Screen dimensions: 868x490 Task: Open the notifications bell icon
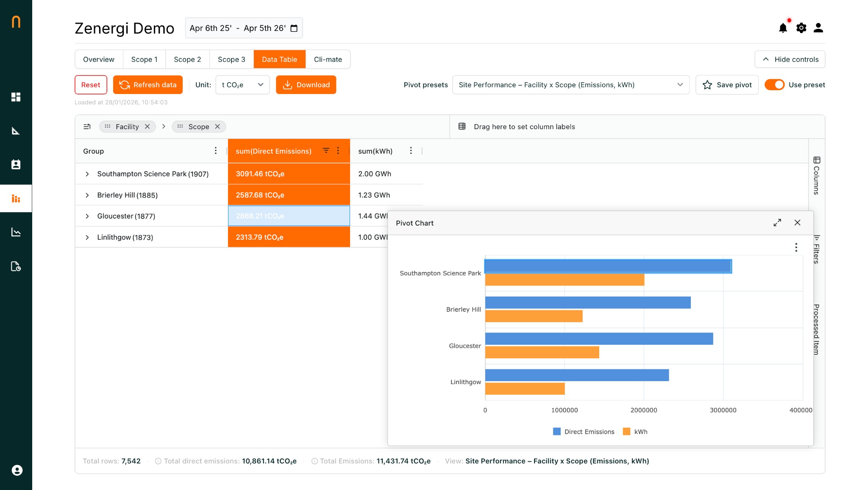pos(783,28)
